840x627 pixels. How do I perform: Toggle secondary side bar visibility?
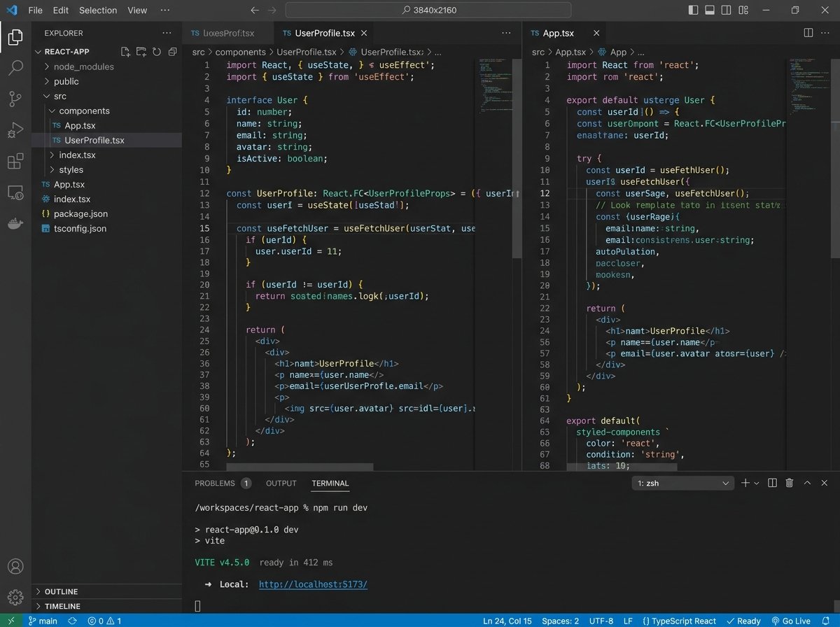tap(727, 10)
